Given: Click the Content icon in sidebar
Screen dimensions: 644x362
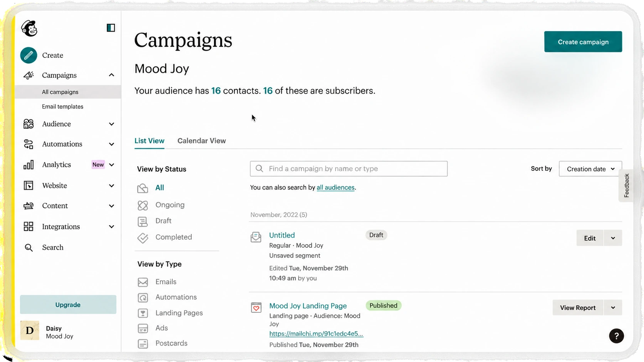Looking at the screenshot, I should pyautogui.click(x=29, y=206).
